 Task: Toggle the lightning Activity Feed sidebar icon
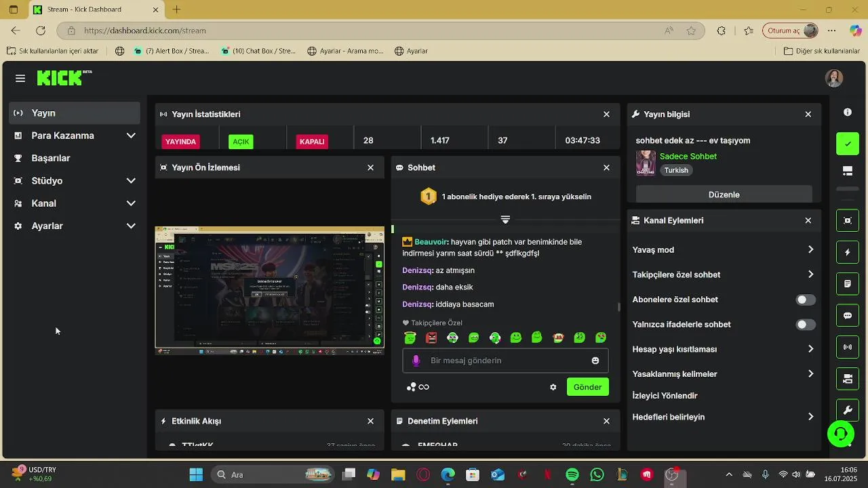[848, 252]
